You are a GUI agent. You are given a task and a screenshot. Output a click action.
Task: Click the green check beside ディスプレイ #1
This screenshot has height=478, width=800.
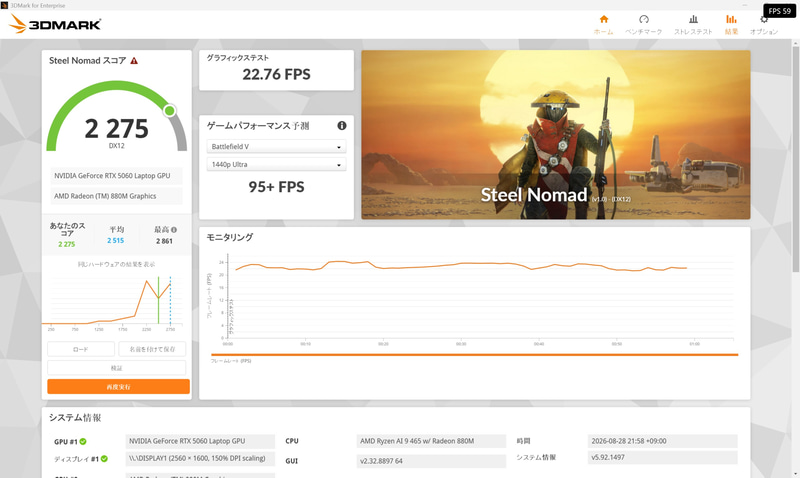coord(104,459)
